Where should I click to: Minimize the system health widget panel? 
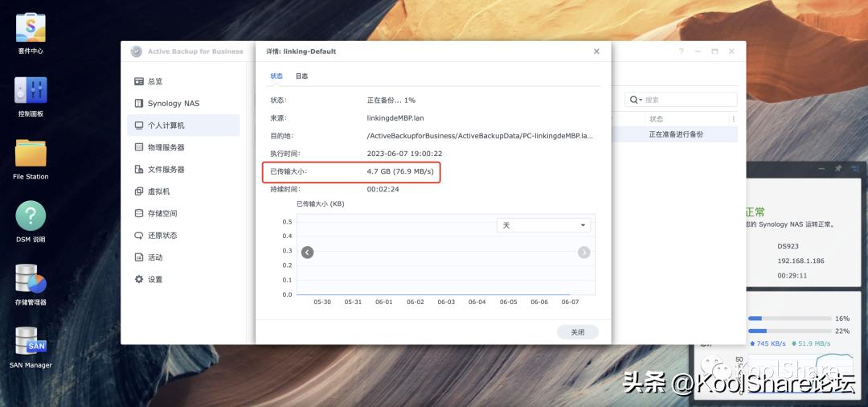coord(821,168)
